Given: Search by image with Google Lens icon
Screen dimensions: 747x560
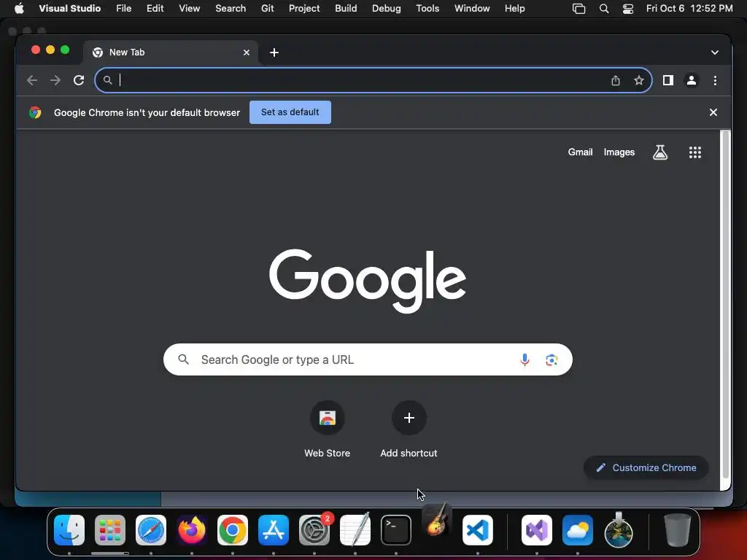Looking at the screenshot, I should (551, 359).
